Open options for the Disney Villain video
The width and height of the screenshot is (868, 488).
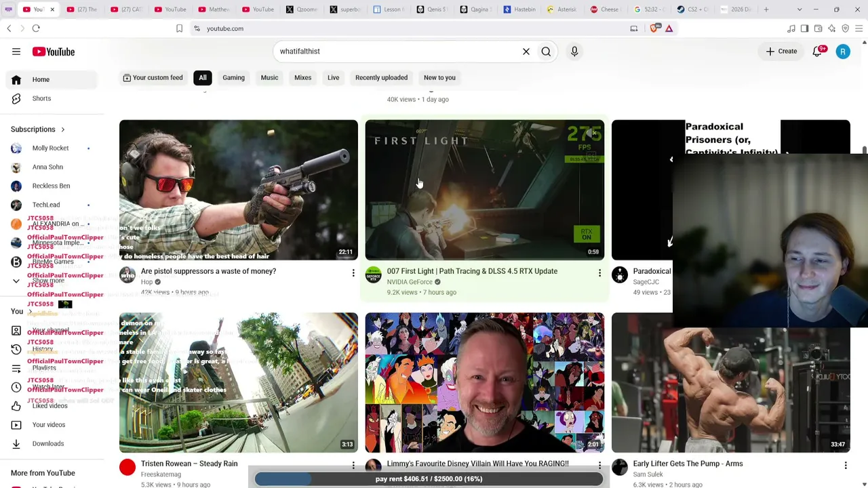click(x=599, y=466)
